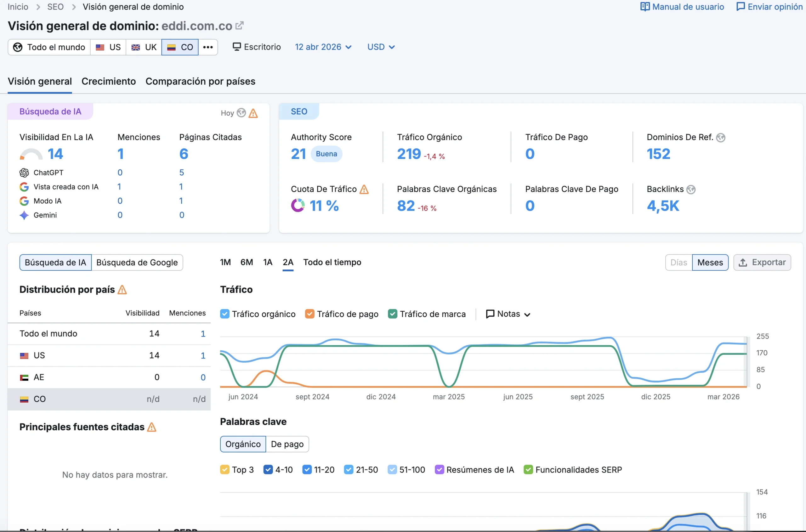The image size is (806, 532).
Task: Click the Notas comment icon
Action: (x=490, y=314)
